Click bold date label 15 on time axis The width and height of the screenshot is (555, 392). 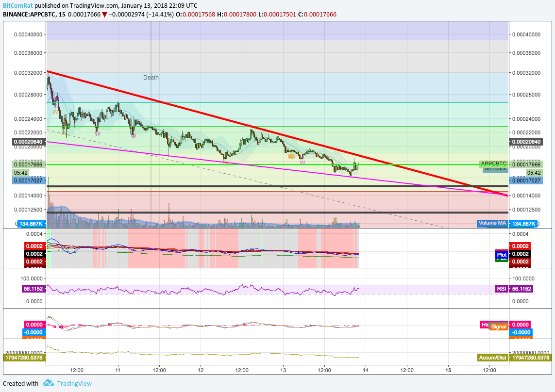coord(448,370)
